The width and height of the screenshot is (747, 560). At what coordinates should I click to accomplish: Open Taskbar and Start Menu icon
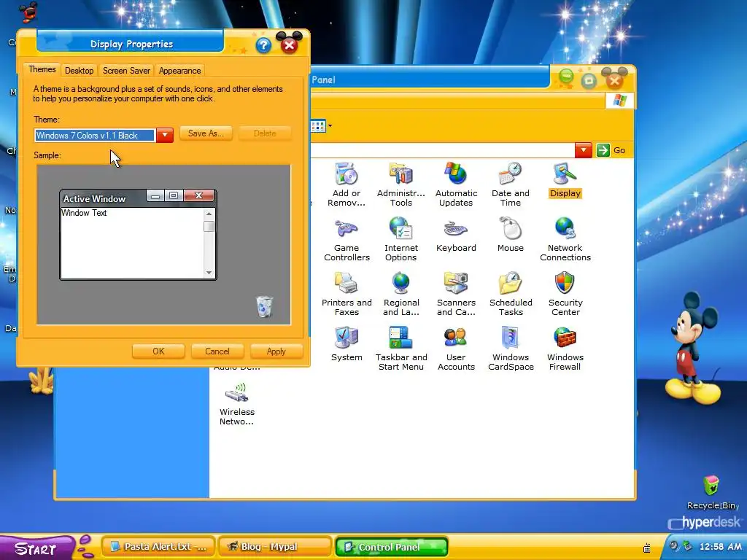tap(401, 348)
